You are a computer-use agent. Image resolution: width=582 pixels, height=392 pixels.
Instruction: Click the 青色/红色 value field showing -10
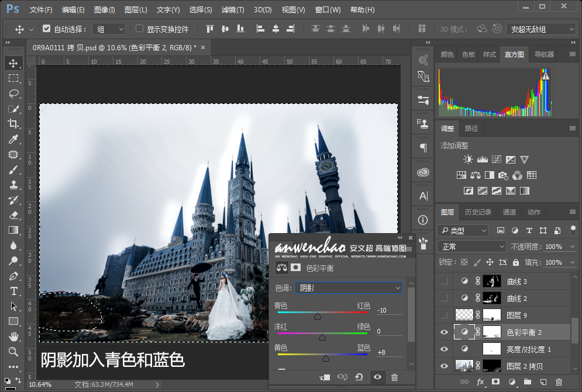click(x=389, y=310)
